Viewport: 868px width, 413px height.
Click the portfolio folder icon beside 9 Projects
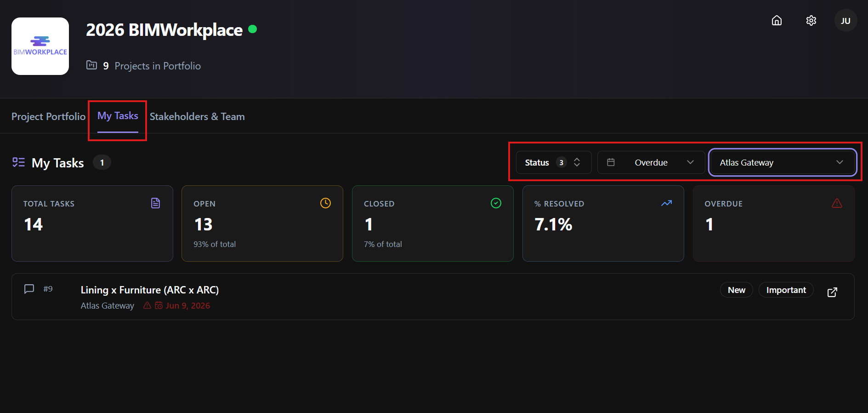(x=91, y=65)
